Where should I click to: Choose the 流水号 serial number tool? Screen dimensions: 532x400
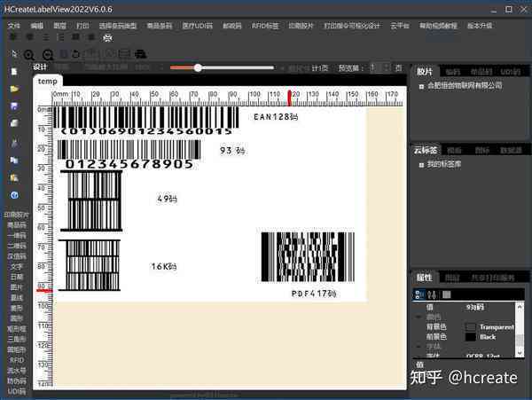click(x=16, y=370)
